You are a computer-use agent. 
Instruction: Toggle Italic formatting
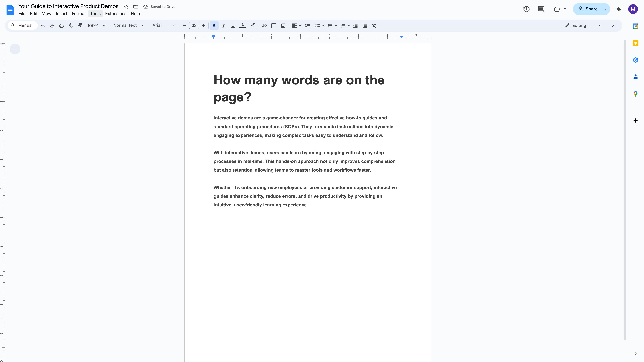[x=224, y=26]
